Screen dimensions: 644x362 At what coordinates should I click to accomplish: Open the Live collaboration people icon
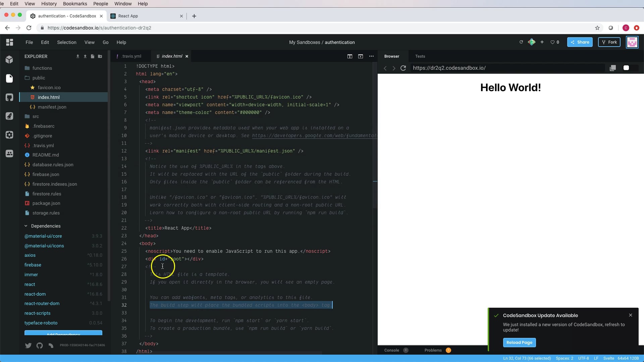pyautogui.click(x=9, y=154)
